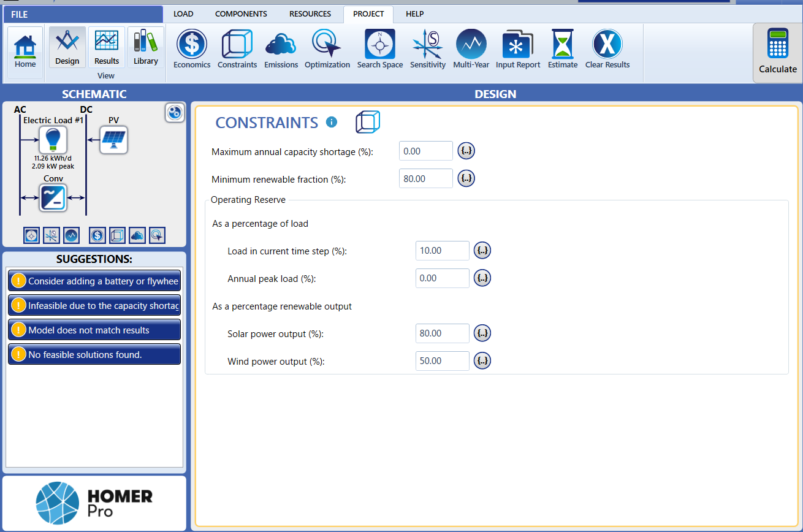Open the Library view
Viewport: 803px width, 532px height.
(145, 46)
